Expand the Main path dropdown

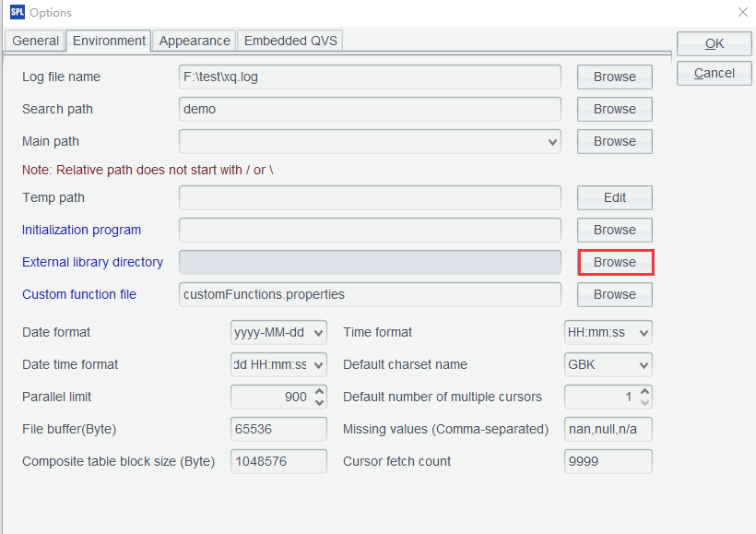click(x=553, y=142)
